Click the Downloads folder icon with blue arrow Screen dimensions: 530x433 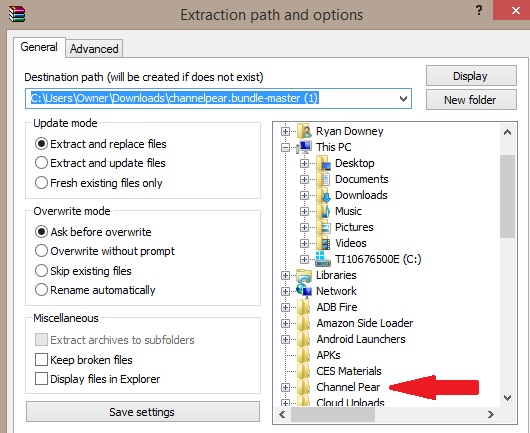click(x=323, y=195)
